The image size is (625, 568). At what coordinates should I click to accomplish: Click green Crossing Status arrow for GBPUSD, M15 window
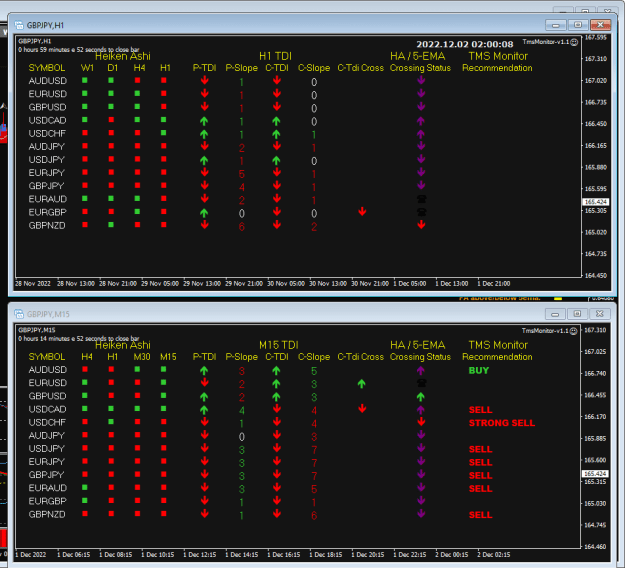click(421, 397)
